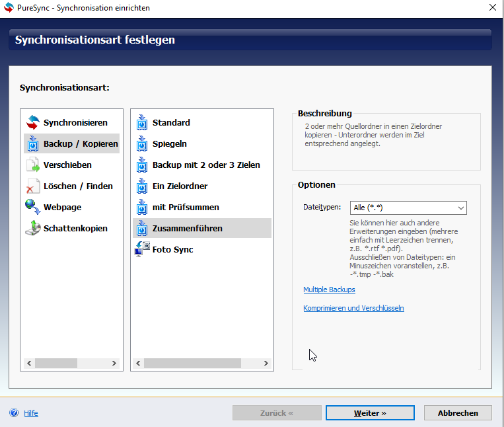Image resolution: width=504 pixels, height=427 pixels.
Task: Click the Ein Zielordner icon
Action: (142, 186)
